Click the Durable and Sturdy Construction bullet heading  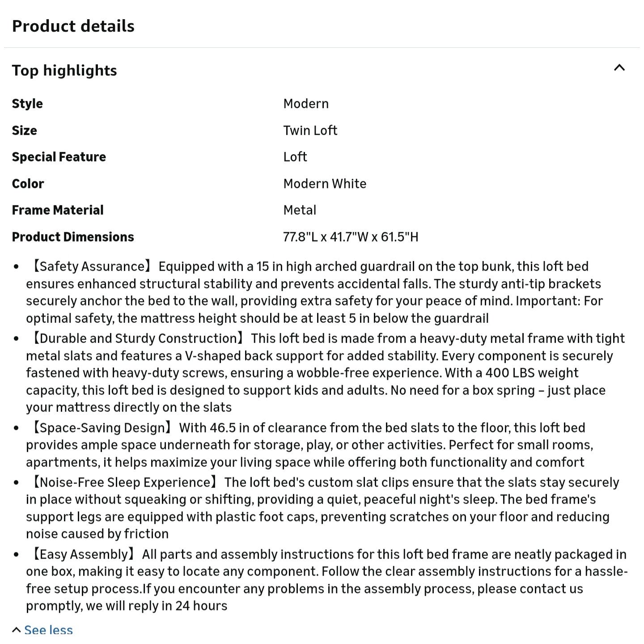tap(137, 338)
